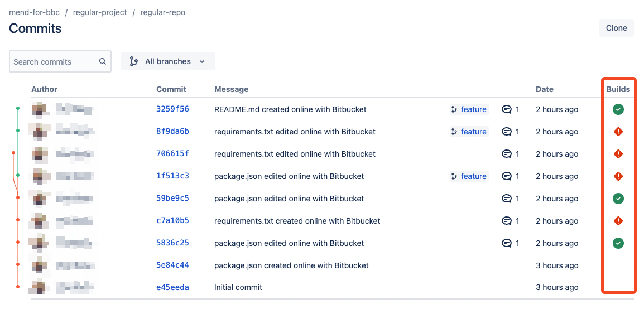Open failed build status for commit 706615f

click(618, 154)
